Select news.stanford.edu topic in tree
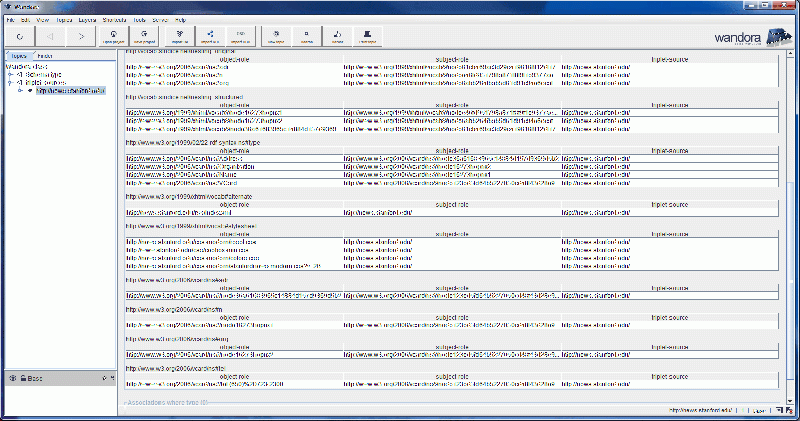The image size is (800, 421). (x=70, y=90)
